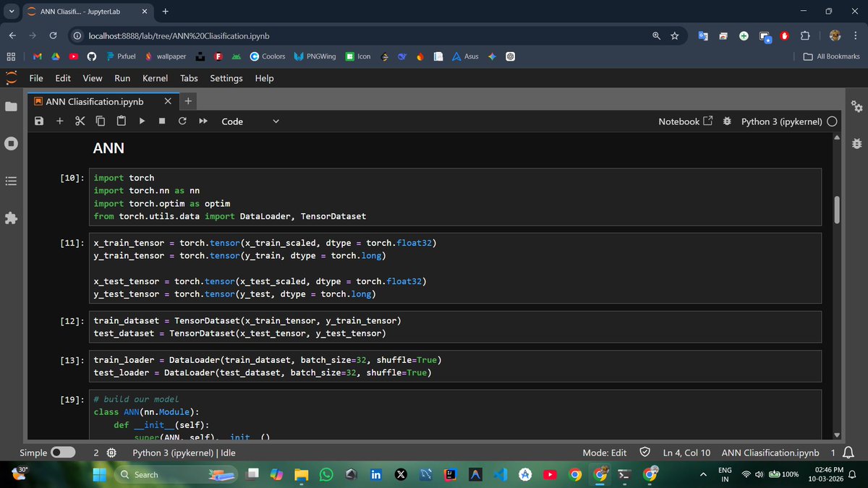
Task: Copy the selected cell
Action: pos(101,121)
